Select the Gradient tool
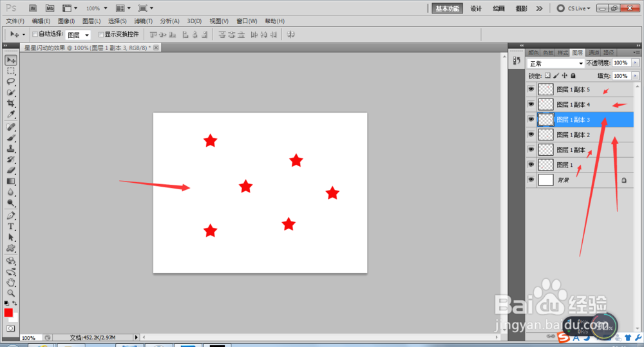This screenshot has width=644, height=347. tap(11, 181)
